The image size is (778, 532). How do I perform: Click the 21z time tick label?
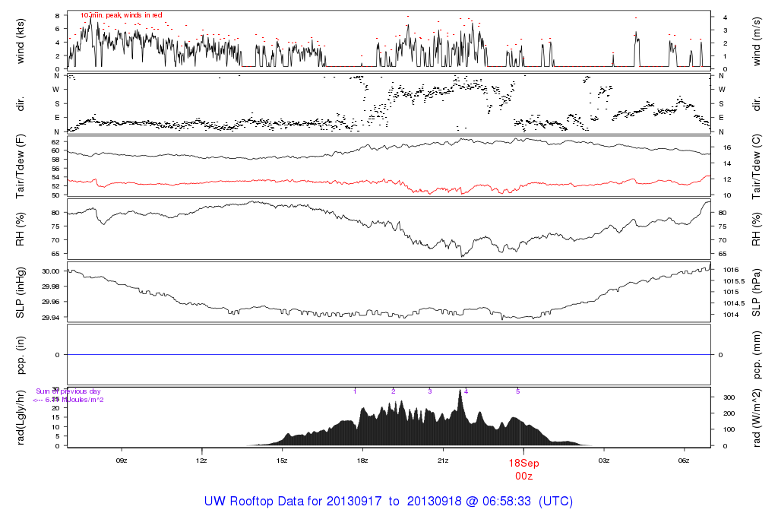click(x=443, y=461)
